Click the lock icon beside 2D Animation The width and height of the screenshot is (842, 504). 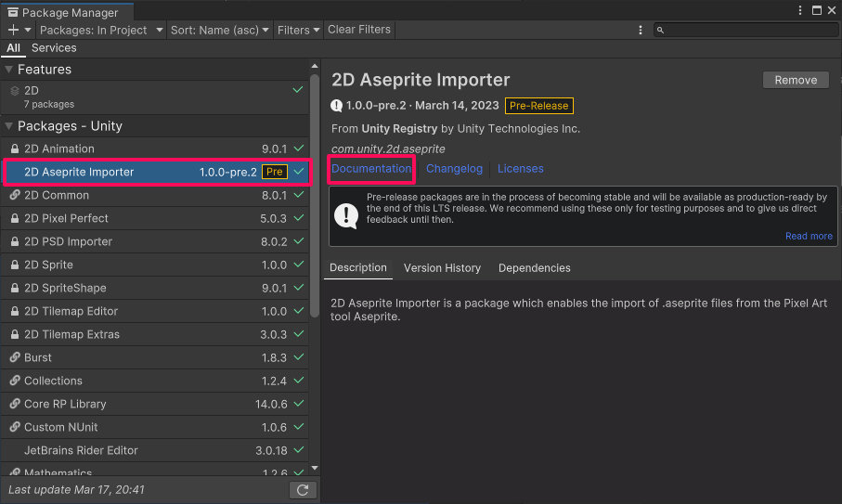(15, 149)
